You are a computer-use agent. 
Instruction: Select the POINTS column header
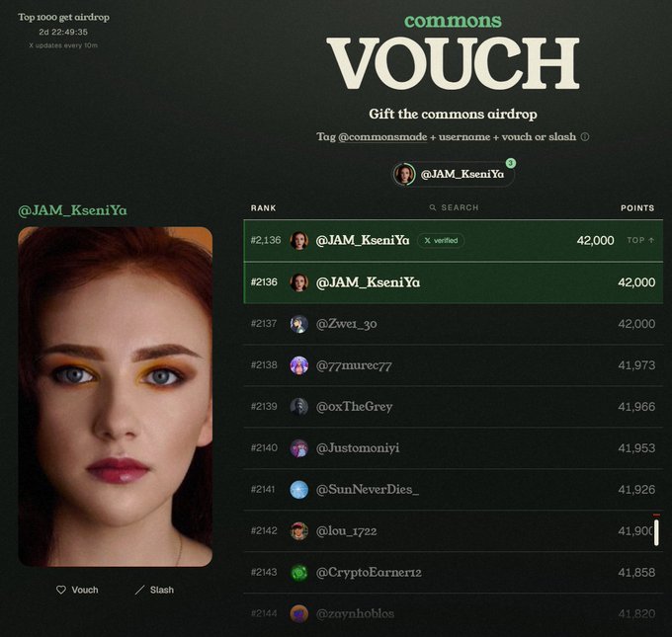coord(637,208)
